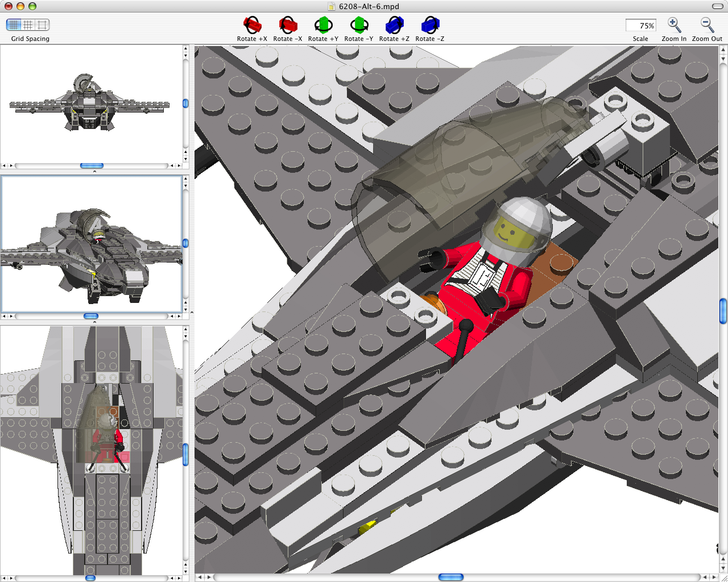Rotate the model using Rotate +Y
Viewport: 728px width, 582px height.
[x=323, y=24]
